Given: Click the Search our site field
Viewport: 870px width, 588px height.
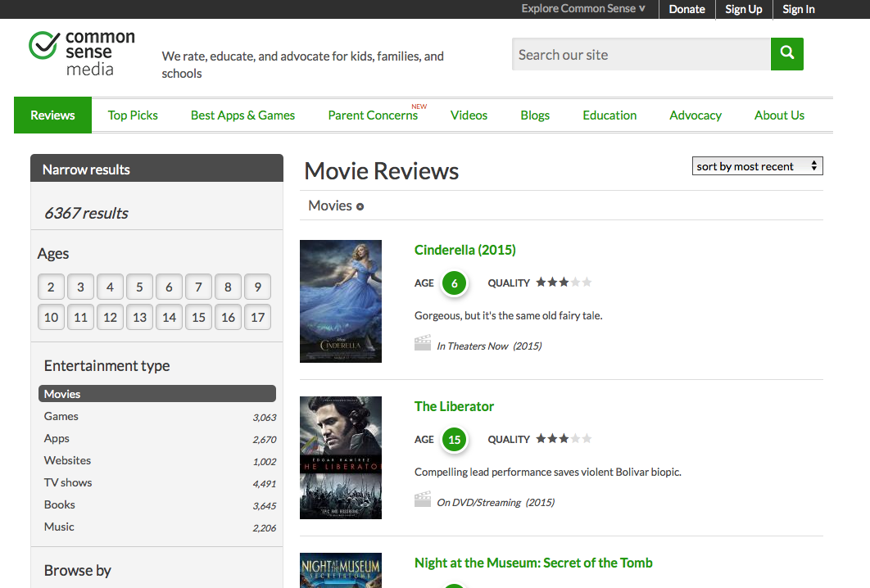Looking at the screenshot, I should (x=641, y=54).
